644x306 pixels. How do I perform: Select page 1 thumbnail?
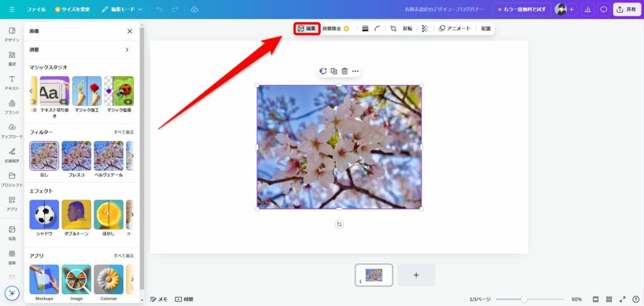tap(374, 275)
